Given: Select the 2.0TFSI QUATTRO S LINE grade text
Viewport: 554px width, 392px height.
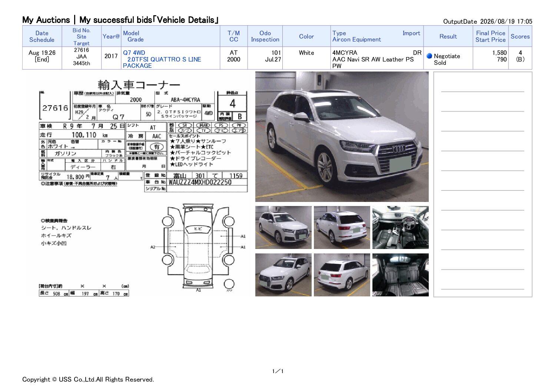Looking at the screenshot, I should pyautogui.click(x=164, y=59).
